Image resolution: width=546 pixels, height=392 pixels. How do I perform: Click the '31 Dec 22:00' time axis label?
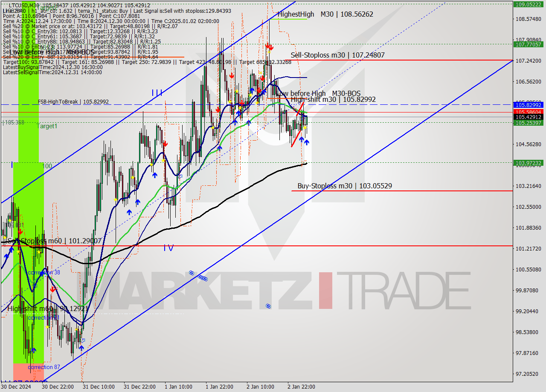coord(139,387)
